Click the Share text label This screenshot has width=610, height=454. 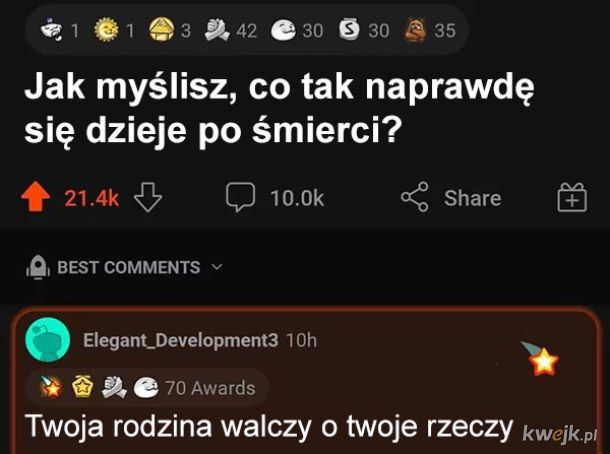pos(472,198)
